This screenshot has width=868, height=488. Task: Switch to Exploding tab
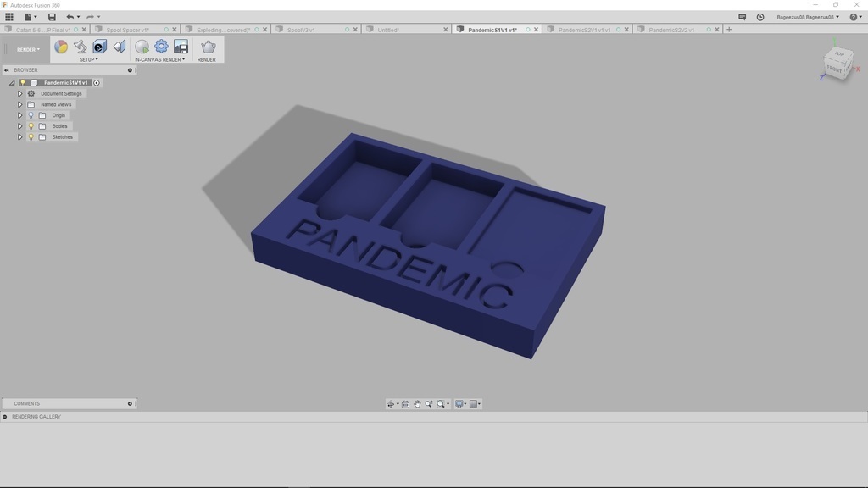pyautogui.click(x=223, y=30)
